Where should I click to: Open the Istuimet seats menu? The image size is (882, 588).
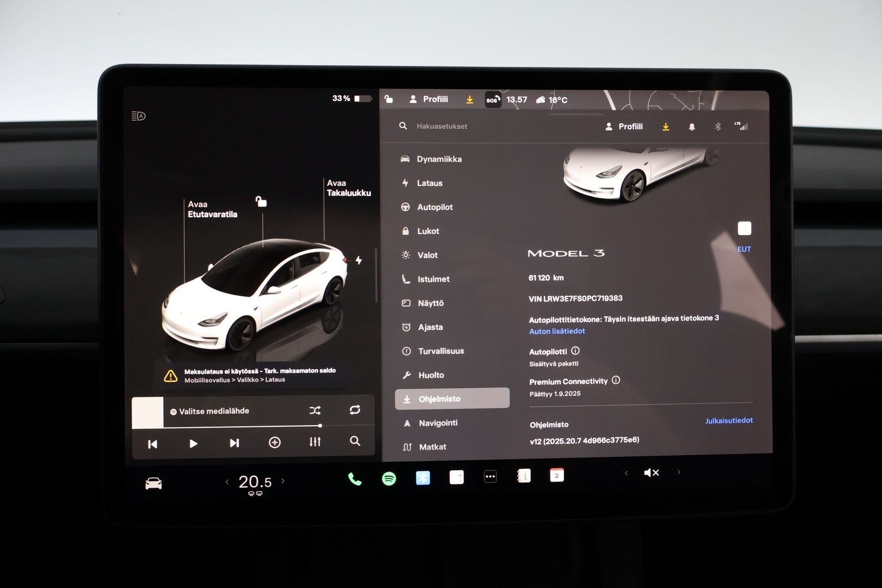coord(426,279)
